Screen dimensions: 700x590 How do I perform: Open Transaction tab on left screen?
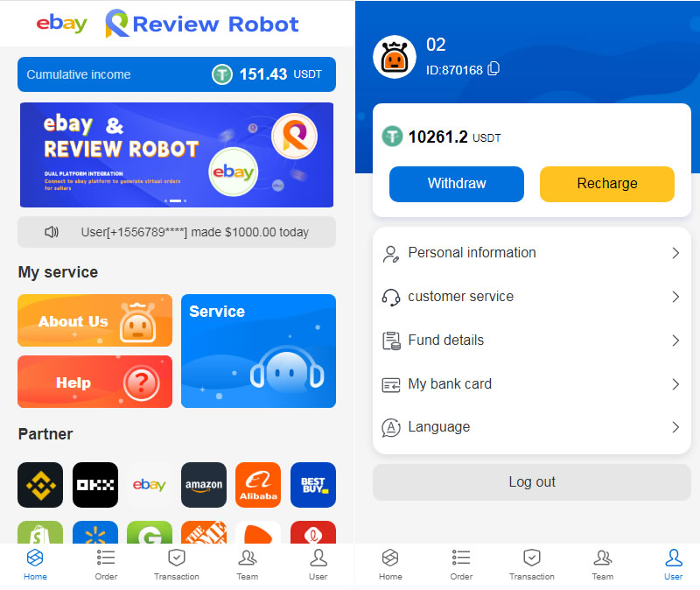(x=177, y=565)
